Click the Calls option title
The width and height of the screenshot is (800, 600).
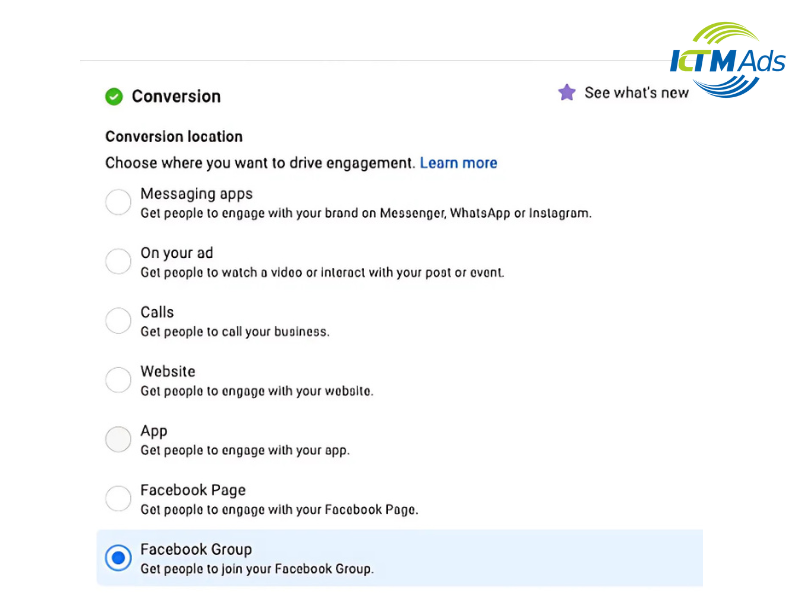coord(157,312)
